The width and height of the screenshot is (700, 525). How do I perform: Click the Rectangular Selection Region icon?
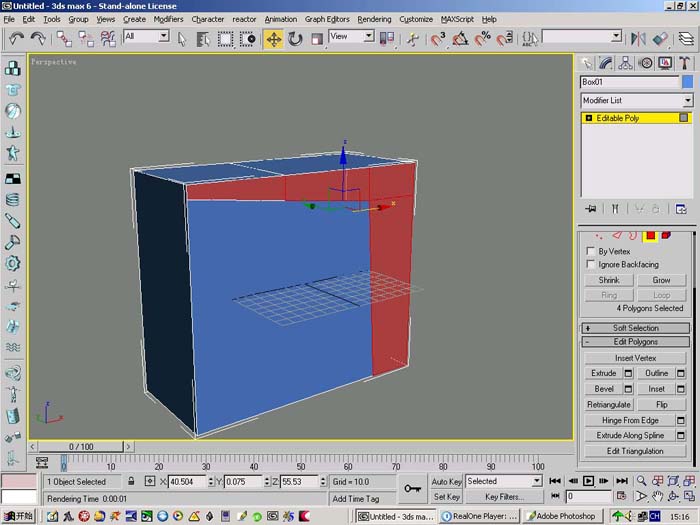225,39
